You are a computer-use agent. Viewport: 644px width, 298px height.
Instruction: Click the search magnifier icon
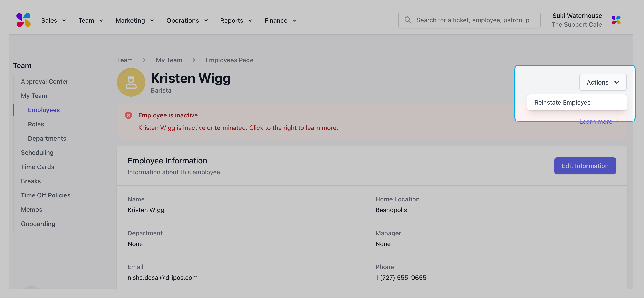coord(408,20)
